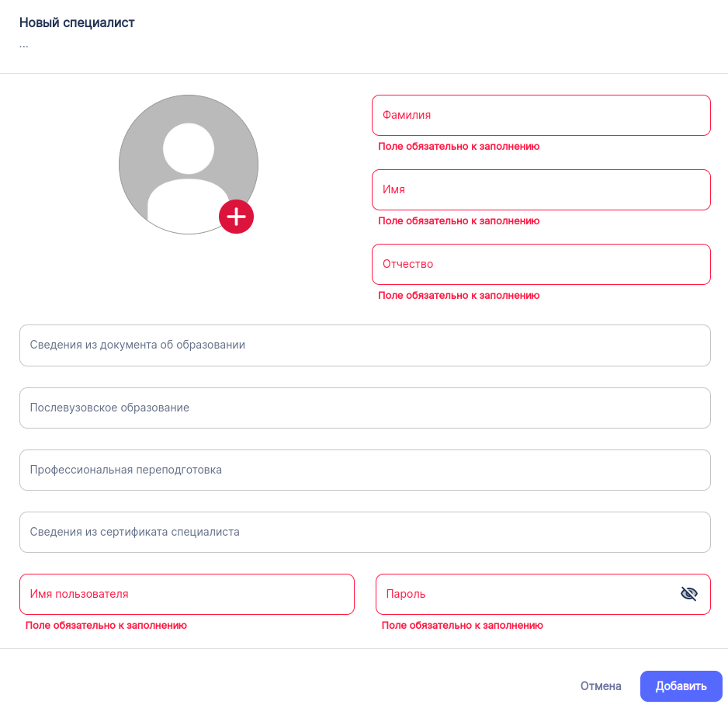Click the red plus icon on the avatar

pyautogui.click(x=237, y=217)
